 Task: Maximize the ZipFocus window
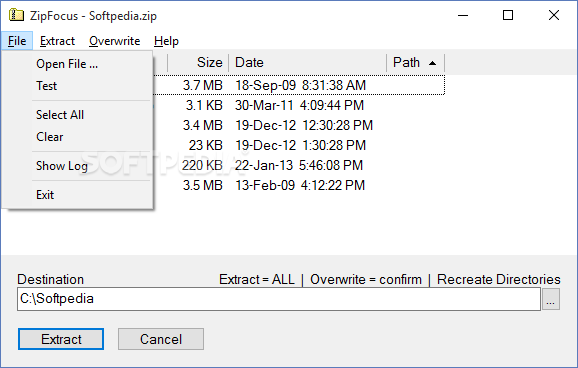[508, 15]
